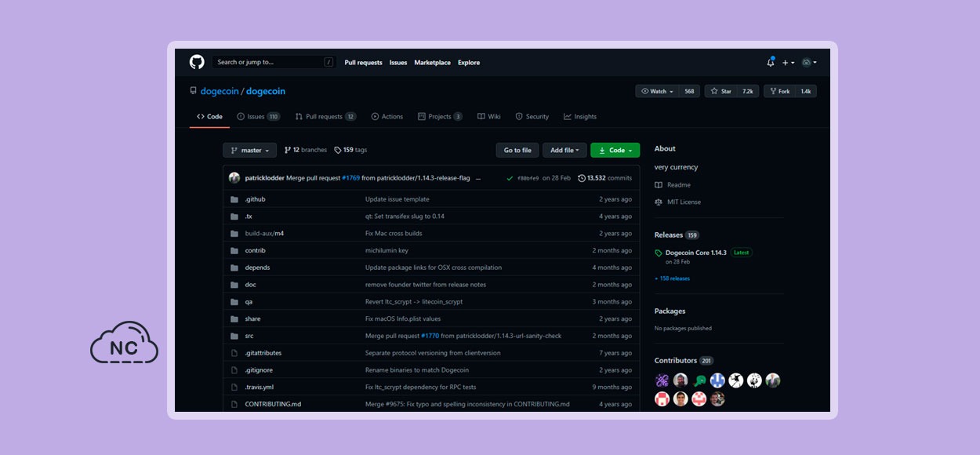Click the scale icon next to MIT License

659,202
